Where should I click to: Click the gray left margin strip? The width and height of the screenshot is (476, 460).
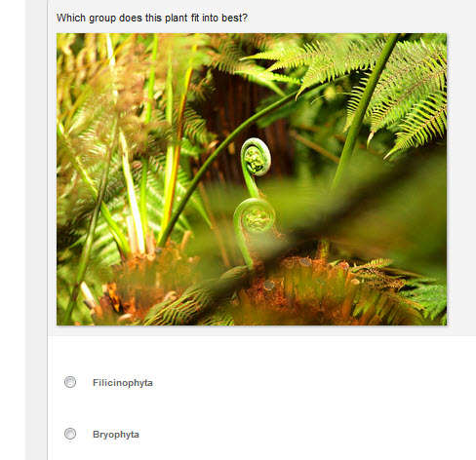pos(36,230)
